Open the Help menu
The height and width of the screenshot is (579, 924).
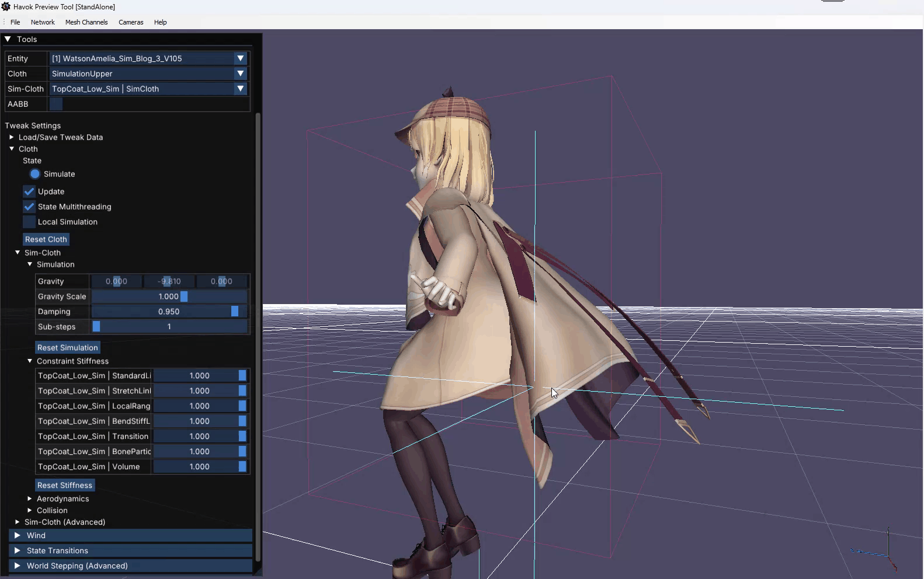(161, 22)
